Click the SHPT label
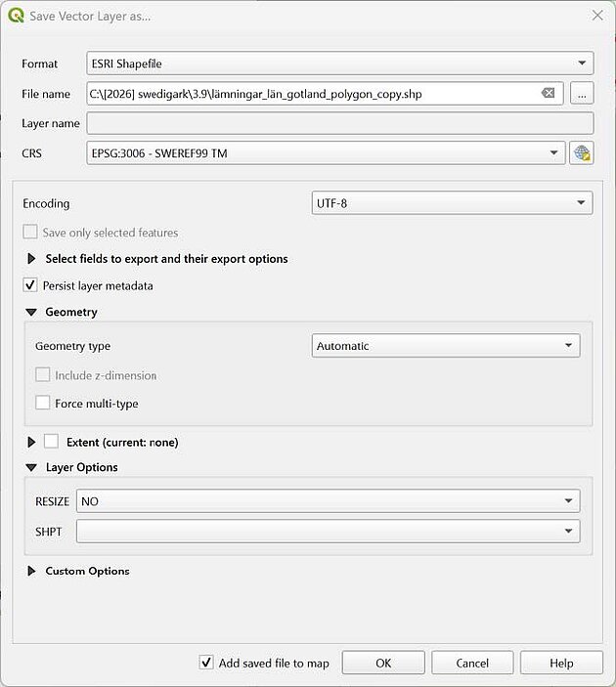 [48, 532]
